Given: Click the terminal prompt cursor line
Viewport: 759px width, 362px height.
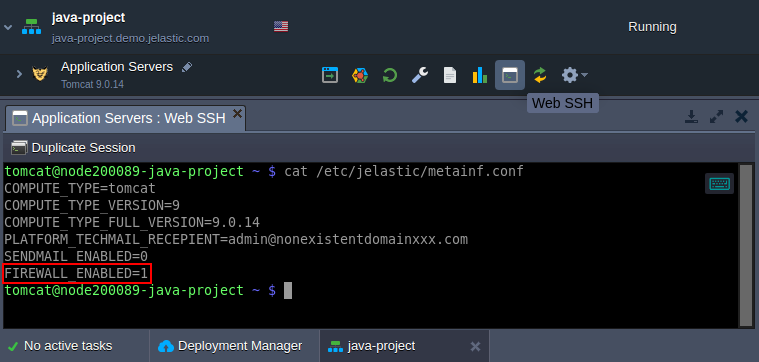Looking at the screenshot, I should pos(148,290).
